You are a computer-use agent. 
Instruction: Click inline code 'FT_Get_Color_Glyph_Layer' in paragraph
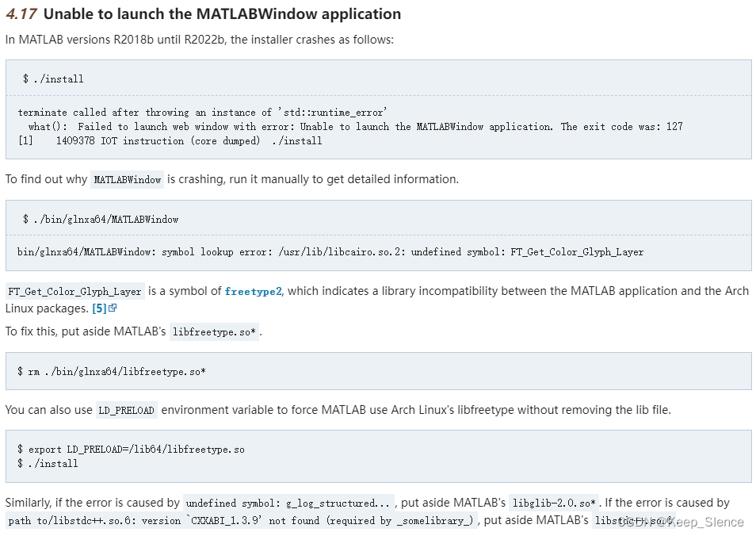(74, 292)
